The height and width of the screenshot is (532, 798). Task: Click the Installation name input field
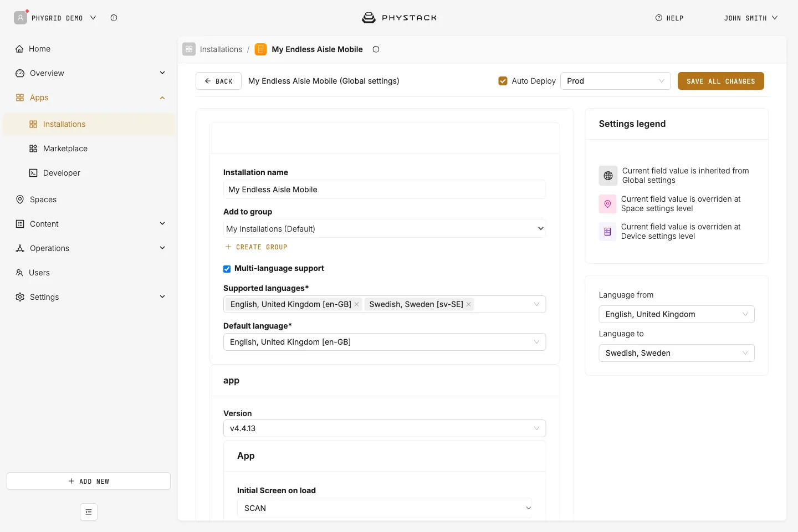pos(385,190)
